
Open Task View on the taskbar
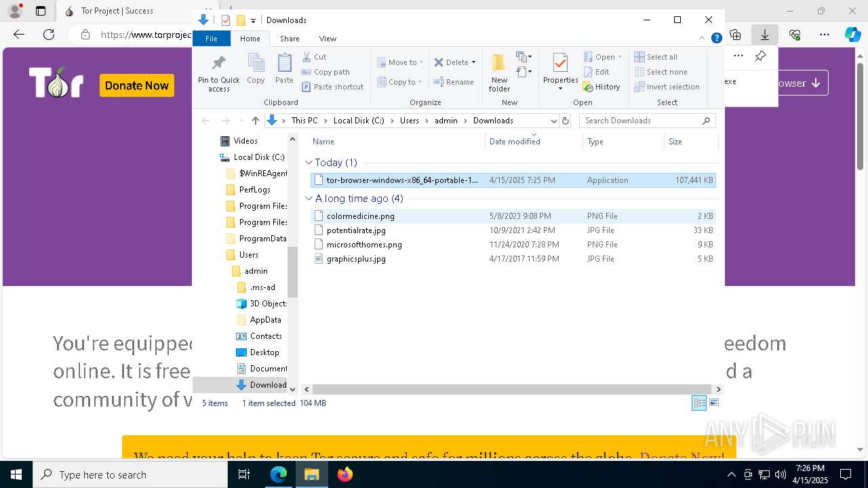(244, 474)
